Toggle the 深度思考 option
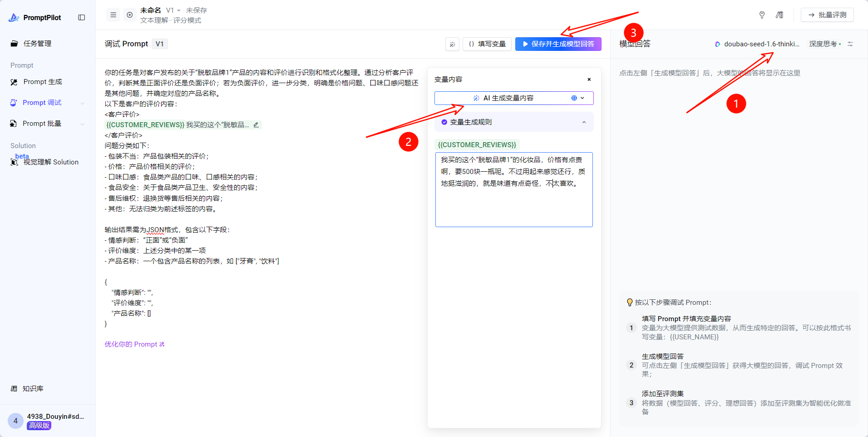This screenshot has width=868, height=437. coord(825,44)
